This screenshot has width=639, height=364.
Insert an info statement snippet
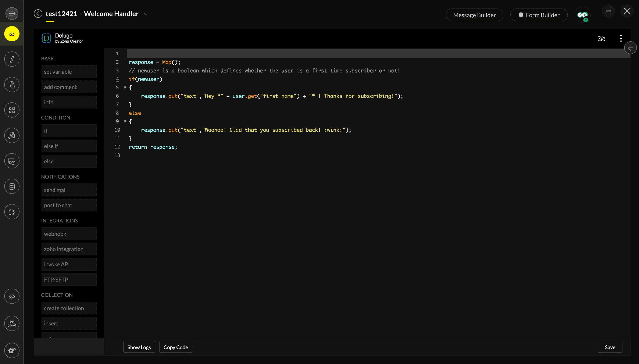click(x=69, y=102)
